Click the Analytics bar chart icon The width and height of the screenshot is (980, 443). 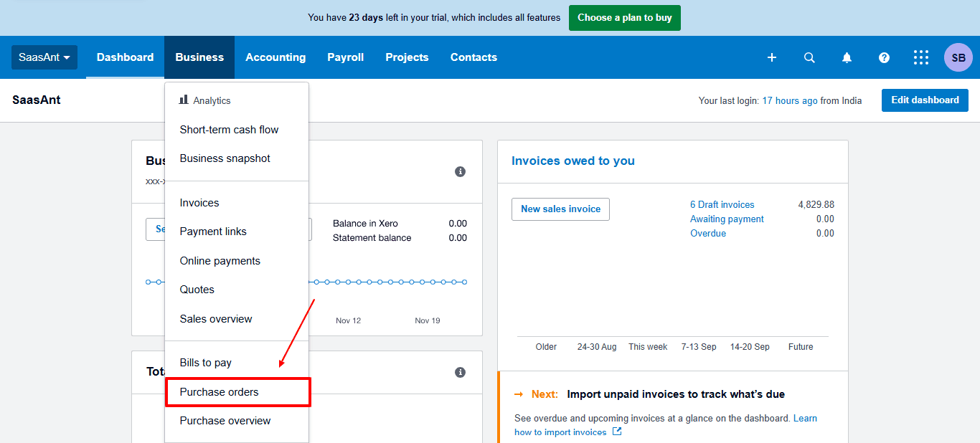[183, 100]
